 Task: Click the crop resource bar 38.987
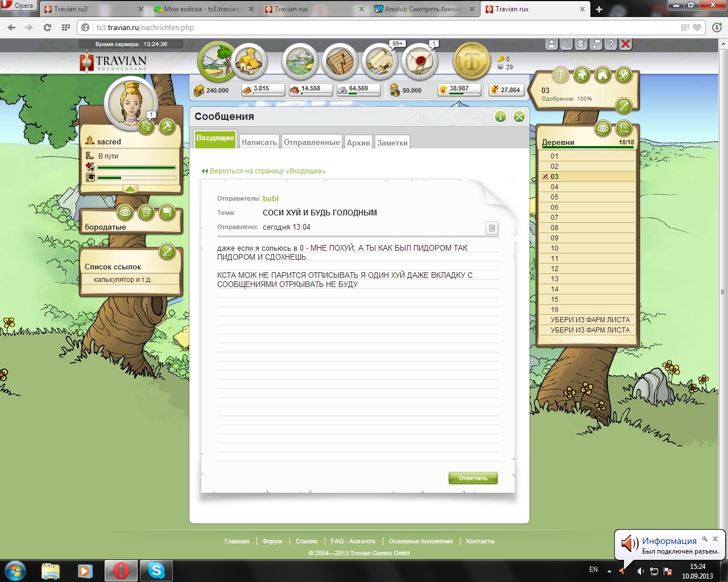[x=459, y=90]
